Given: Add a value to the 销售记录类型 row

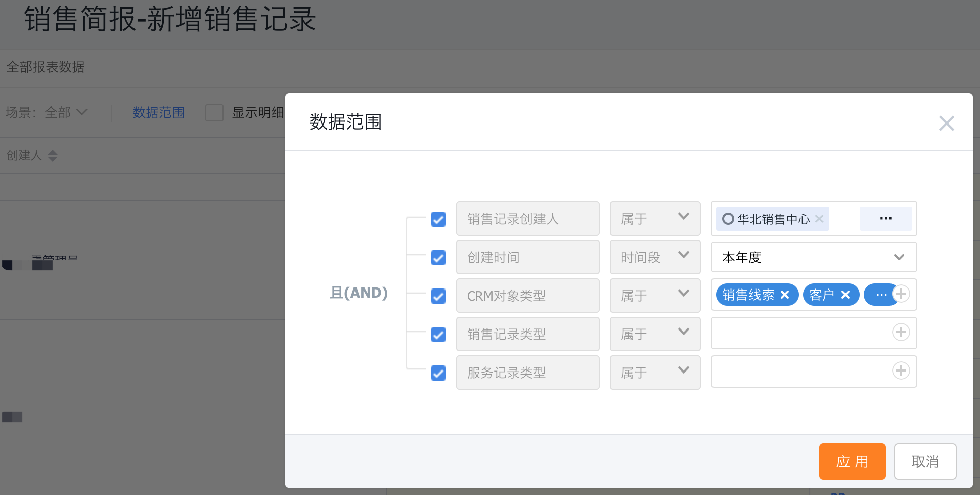Looking at the screenshot, I should (901, 332).
